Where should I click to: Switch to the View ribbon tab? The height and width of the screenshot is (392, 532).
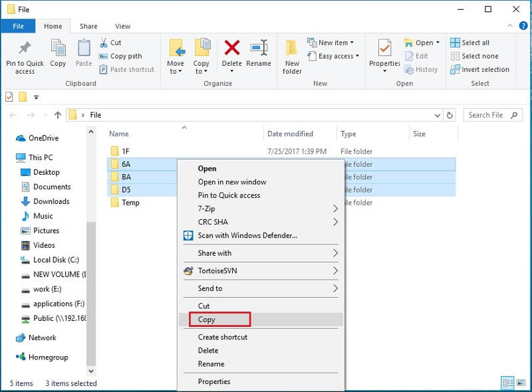point(122,27)
